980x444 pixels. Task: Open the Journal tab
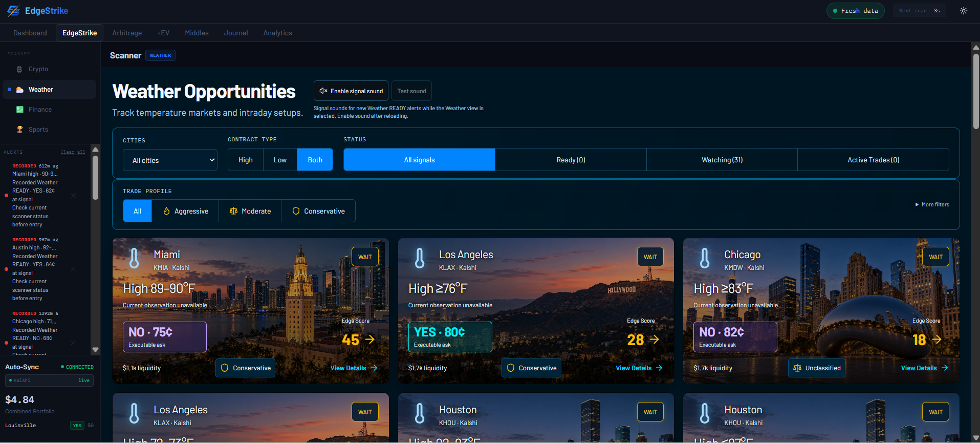tap(236, 33)
